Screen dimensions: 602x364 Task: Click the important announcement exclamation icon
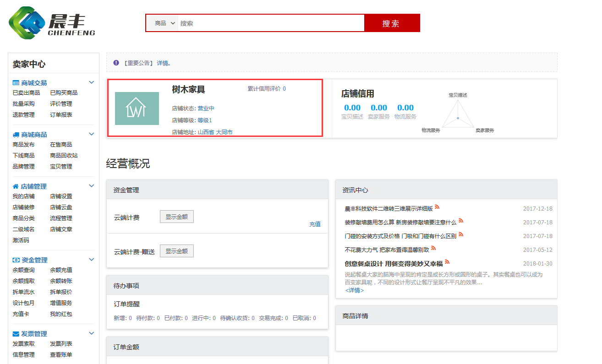click(116, 63)
